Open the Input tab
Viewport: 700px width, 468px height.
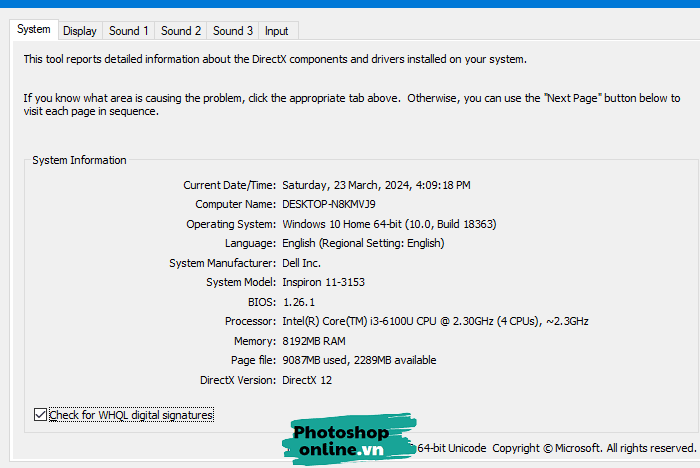click(277, 31)
